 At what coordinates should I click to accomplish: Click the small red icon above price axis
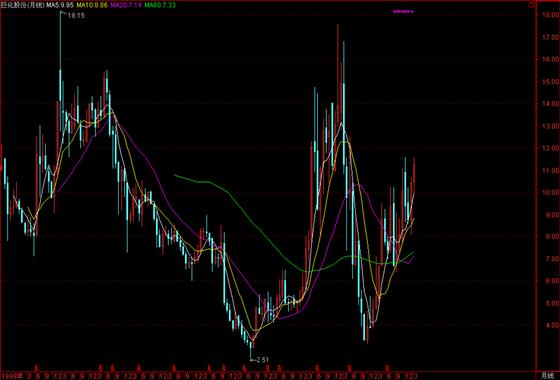pyautogui.click(x=532, y=5)
